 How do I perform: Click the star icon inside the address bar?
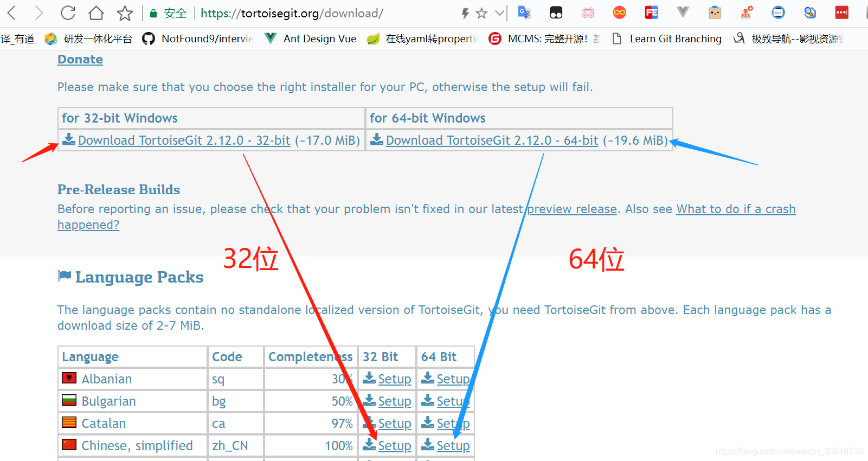[481, 13]
